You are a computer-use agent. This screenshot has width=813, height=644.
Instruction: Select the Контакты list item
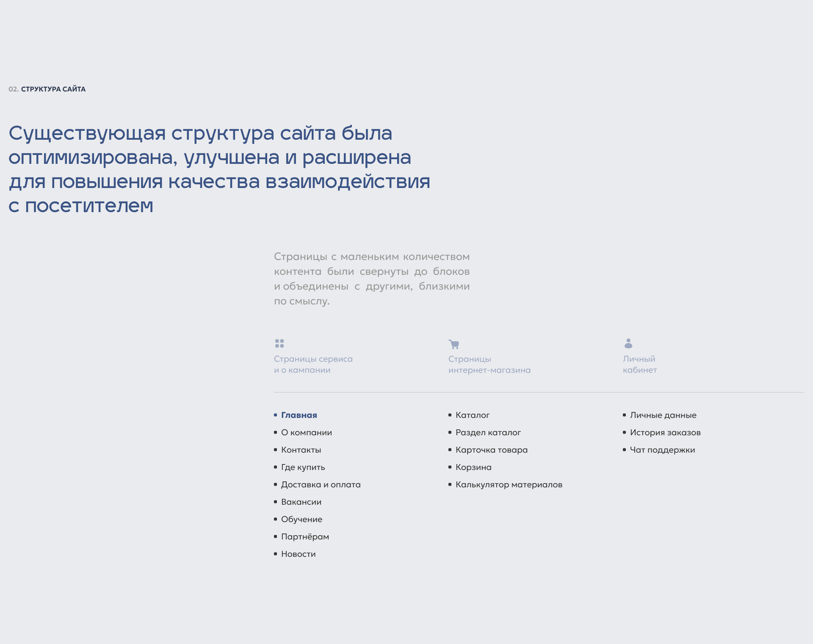[x=301, y=450]
